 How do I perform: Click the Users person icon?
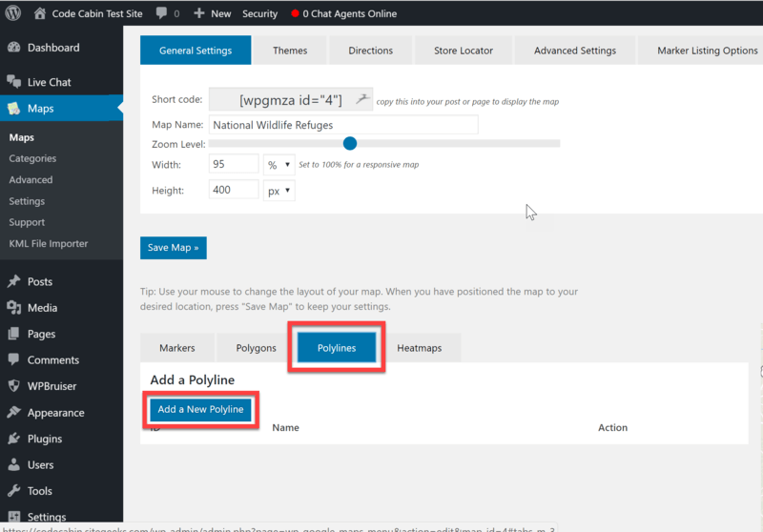click(14, 464)
